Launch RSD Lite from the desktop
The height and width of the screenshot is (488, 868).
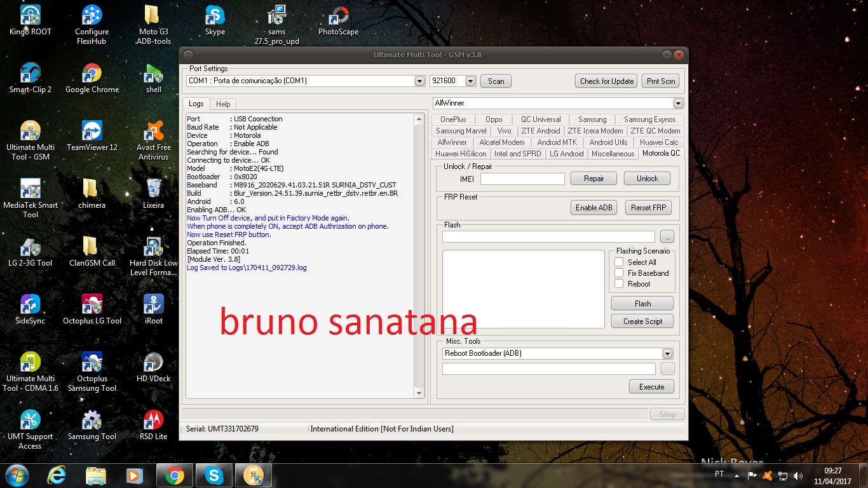tap(153, 425)
